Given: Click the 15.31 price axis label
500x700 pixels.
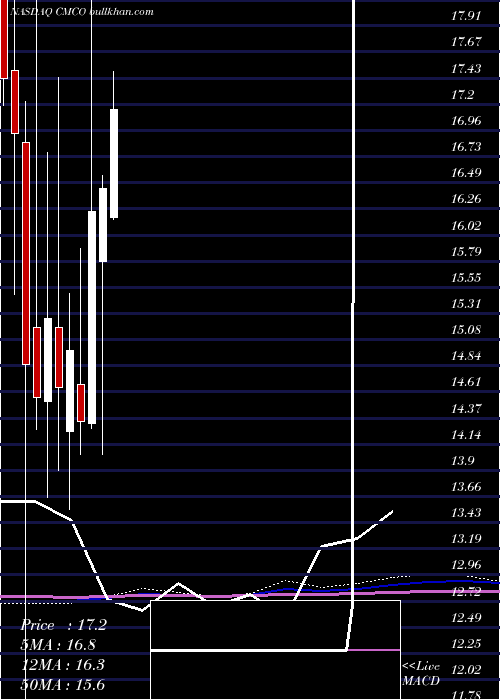Looking at the screenshot, I should 466,304.
